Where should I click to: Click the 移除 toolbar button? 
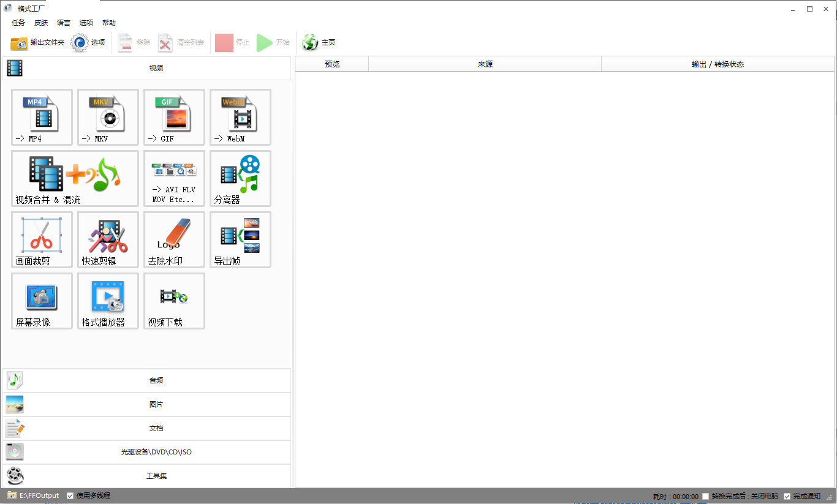[134, 43]
